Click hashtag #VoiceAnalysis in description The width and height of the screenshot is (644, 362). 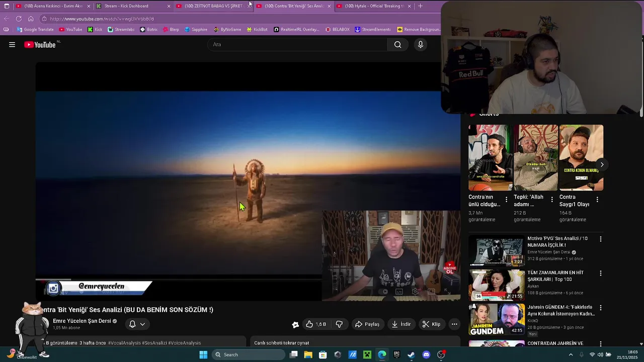185,343
